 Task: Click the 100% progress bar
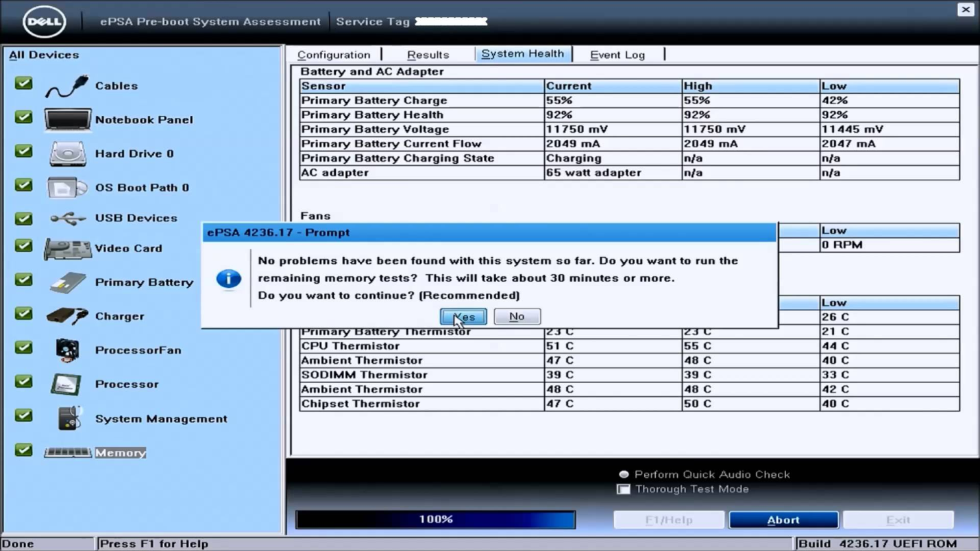click(435, 519)
